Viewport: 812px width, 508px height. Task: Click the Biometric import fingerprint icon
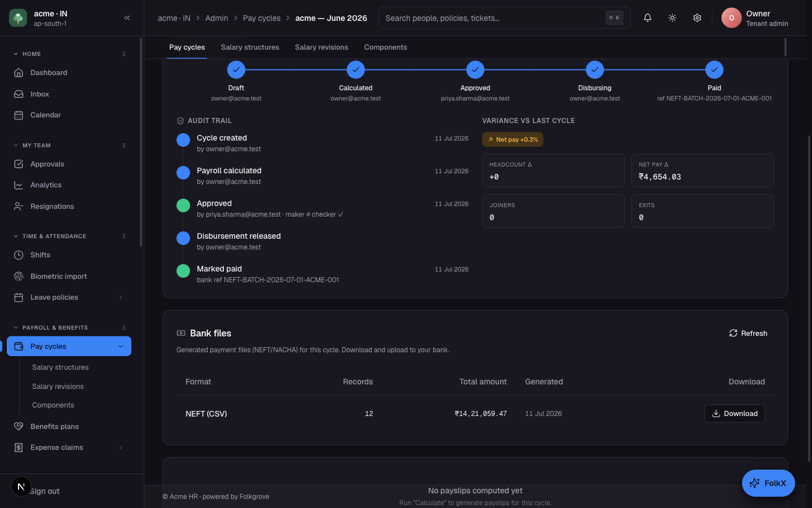19,277
